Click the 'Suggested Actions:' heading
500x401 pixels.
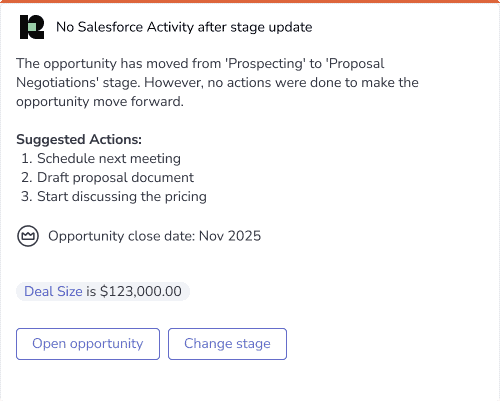tap(79, 139)
